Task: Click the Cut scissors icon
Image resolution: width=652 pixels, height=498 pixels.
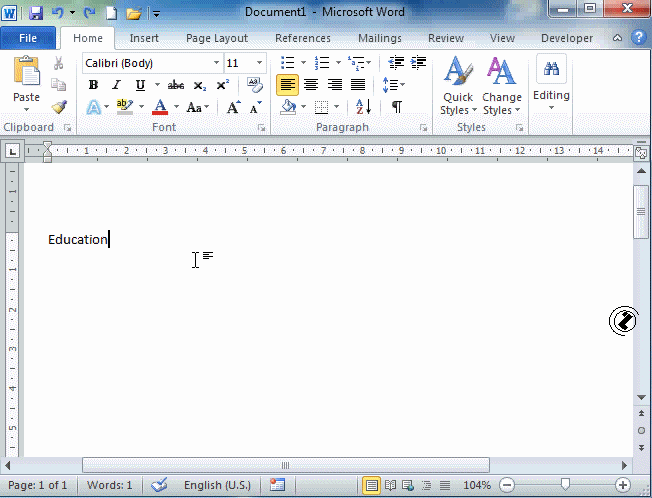Action: click(59, 63)
